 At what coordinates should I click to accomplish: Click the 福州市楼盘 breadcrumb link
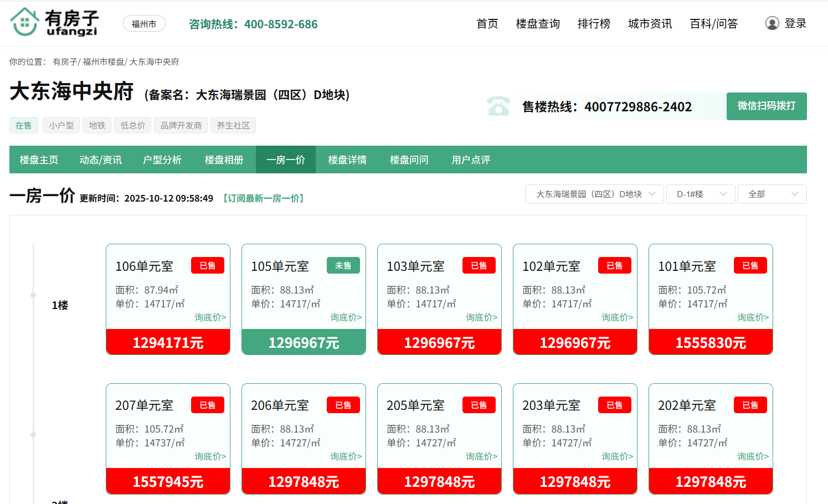(103, 62)
